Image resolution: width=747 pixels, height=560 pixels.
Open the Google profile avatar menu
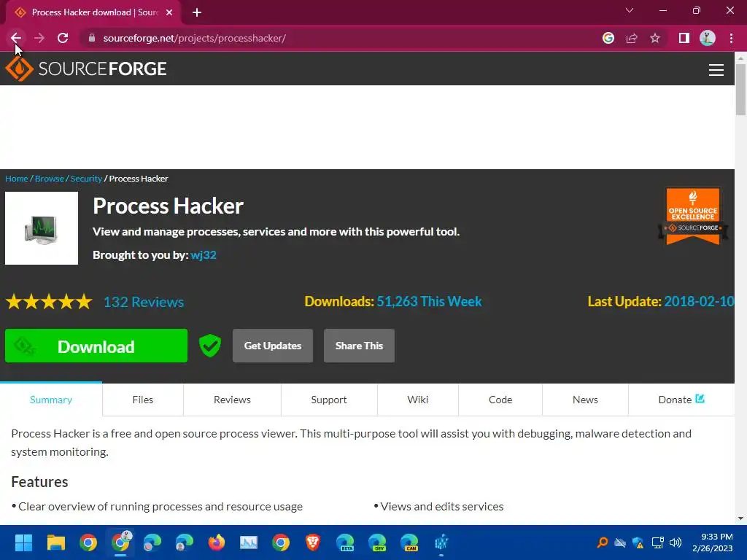(708, 38)
